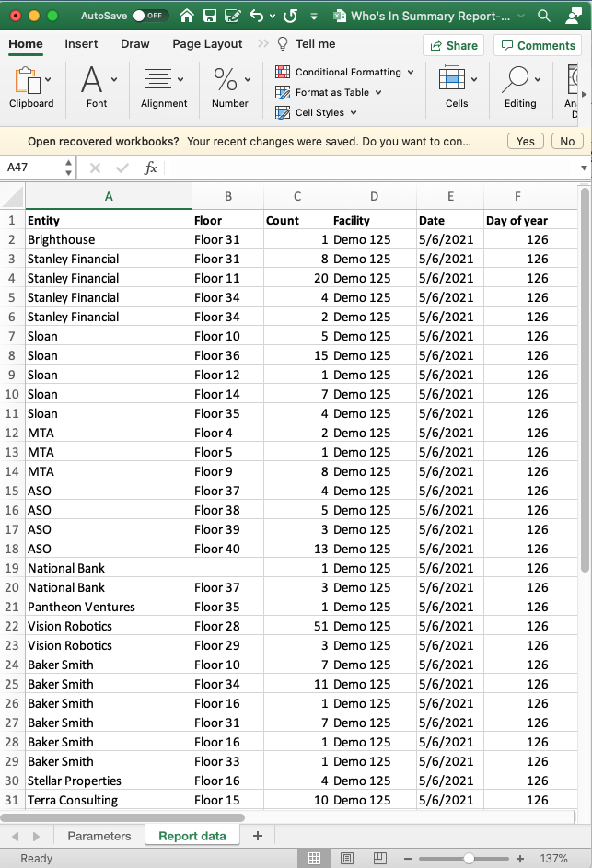Click the user account sharing icon
Viewport: 592px width, 868px height.
click(574, 16)
